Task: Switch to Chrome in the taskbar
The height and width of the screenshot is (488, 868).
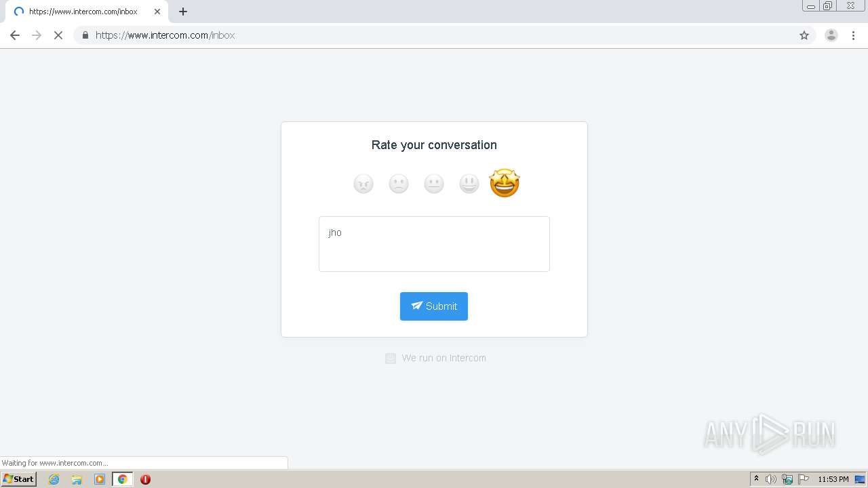Action: 123,479
